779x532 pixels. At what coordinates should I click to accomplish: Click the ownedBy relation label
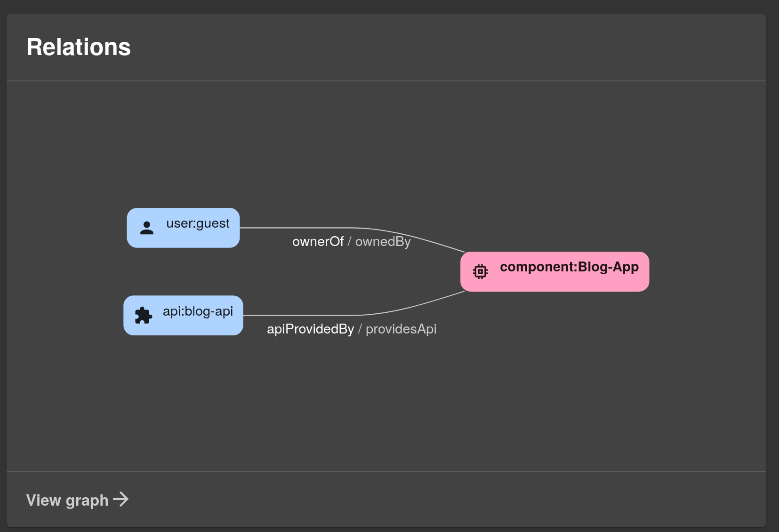(x=383, y=242)
